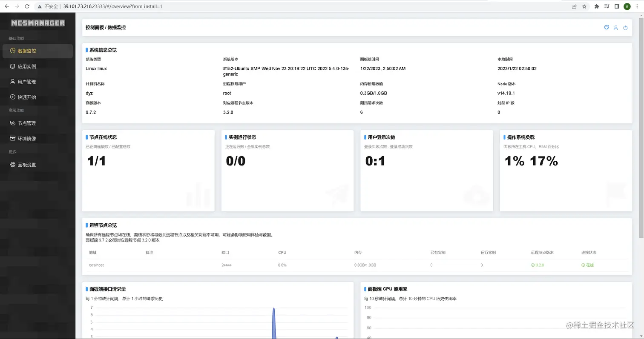Viewport: 644px width, 339px height.
Task: Toggle the browser side panel icon
Action: tap(617, 6)
